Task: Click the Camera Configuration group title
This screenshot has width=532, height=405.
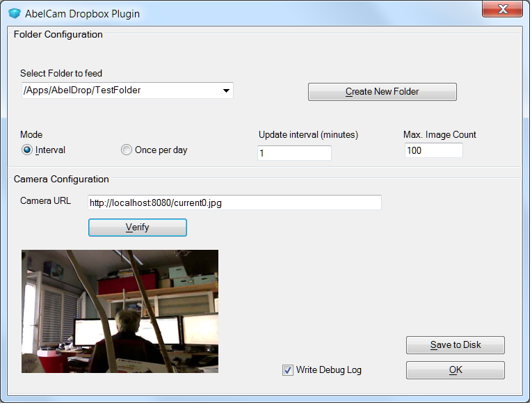Action: pyautogui.click(x=61, y=180)
